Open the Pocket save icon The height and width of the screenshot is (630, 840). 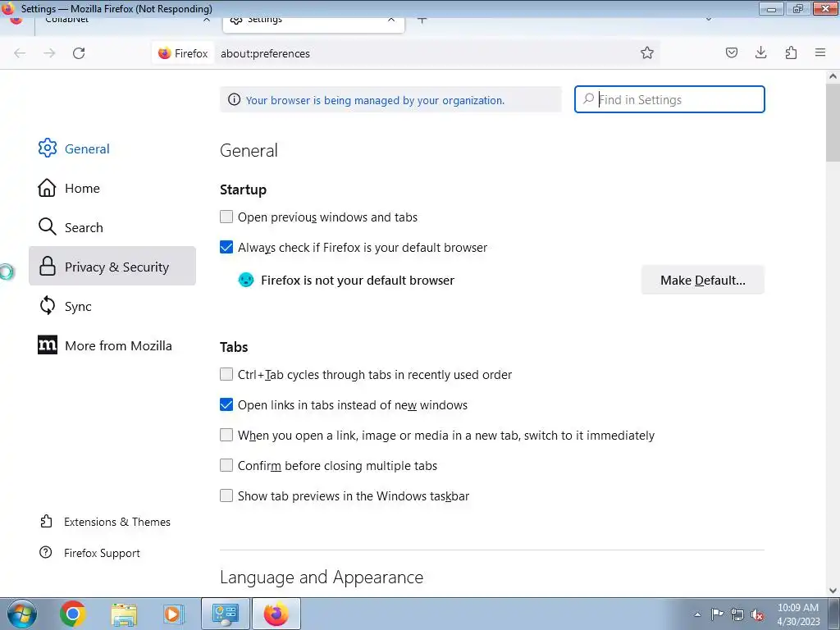tap(731, 52)
